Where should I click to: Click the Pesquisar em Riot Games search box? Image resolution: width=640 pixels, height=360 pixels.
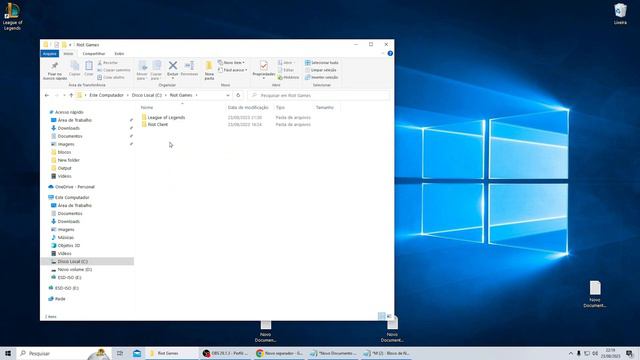click(x=319, y=96)
